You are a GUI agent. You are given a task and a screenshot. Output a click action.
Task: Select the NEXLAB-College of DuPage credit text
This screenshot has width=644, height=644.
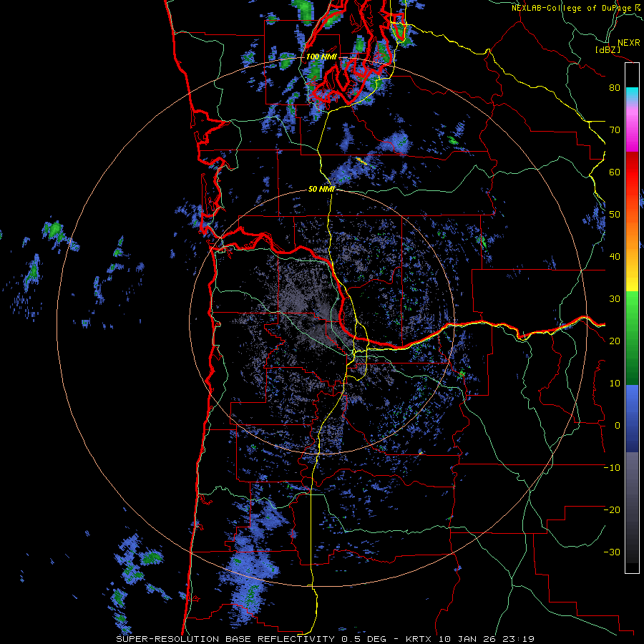click(571, 8)
